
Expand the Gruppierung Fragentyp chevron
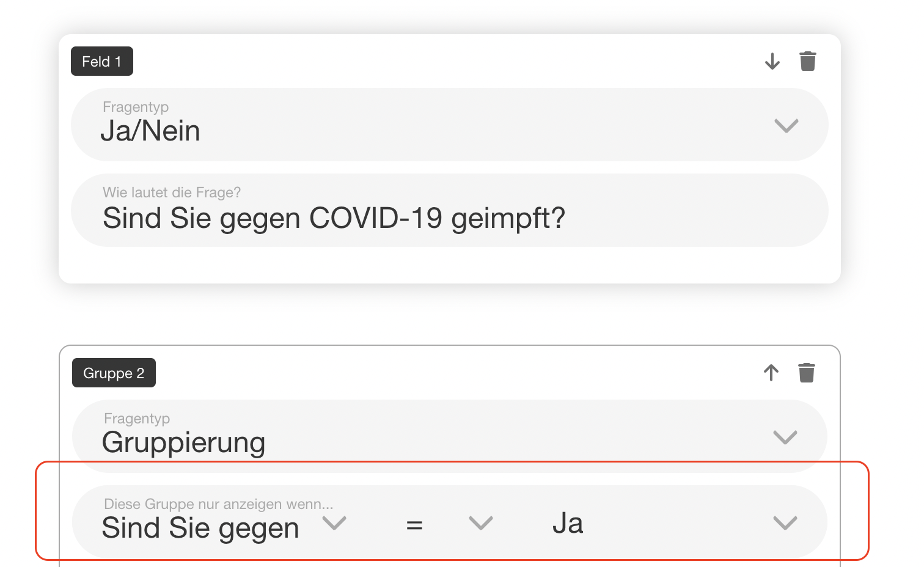[x=785, y=437]
